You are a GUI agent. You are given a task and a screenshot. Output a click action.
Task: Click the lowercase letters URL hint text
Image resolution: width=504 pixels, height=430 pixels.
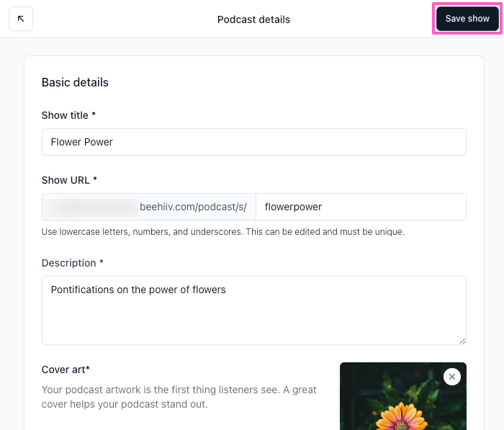click(223, 232)
